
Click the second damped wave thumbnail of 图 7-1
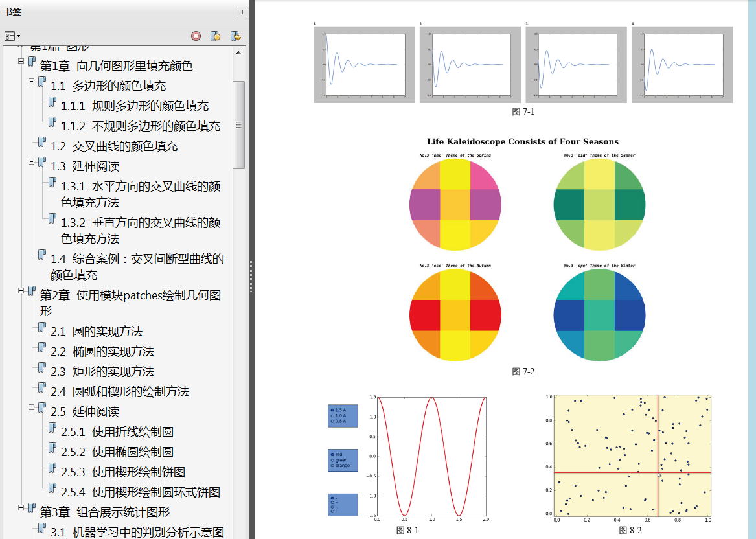click(470, 65)
